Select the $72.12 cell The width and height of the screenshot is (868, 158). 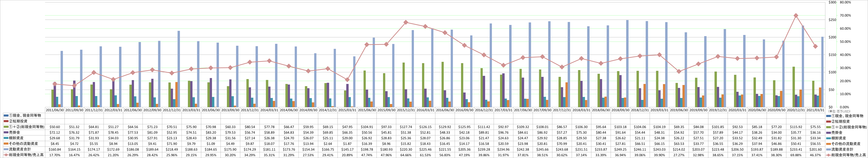pos(55,133)
